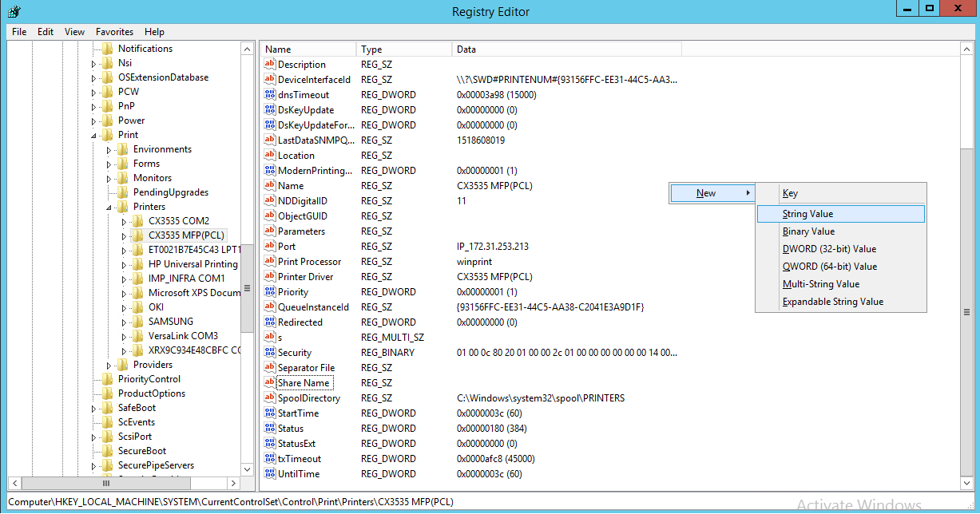
Task: Click the DWORD icon beside Priority value
Action: [x=270, y=292]
